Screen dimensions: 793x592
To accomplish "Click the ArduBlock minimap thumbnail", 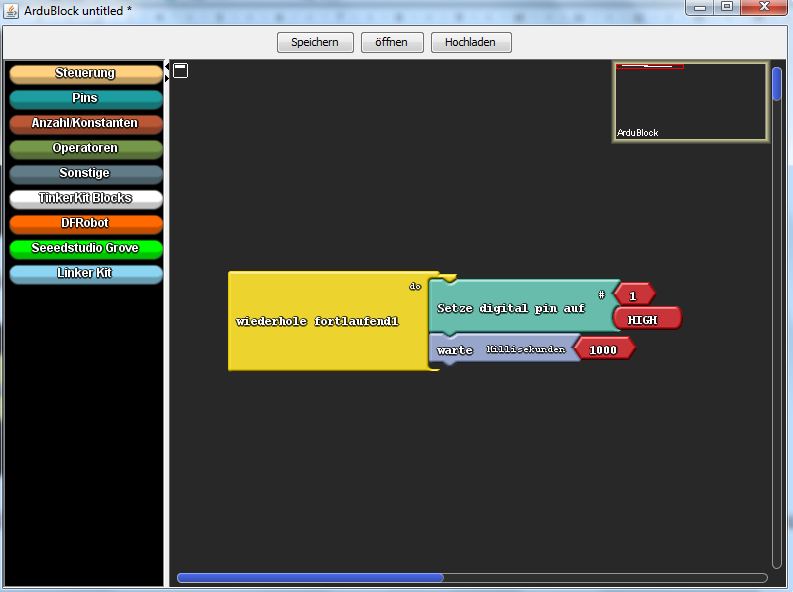I will pos(689,101).
